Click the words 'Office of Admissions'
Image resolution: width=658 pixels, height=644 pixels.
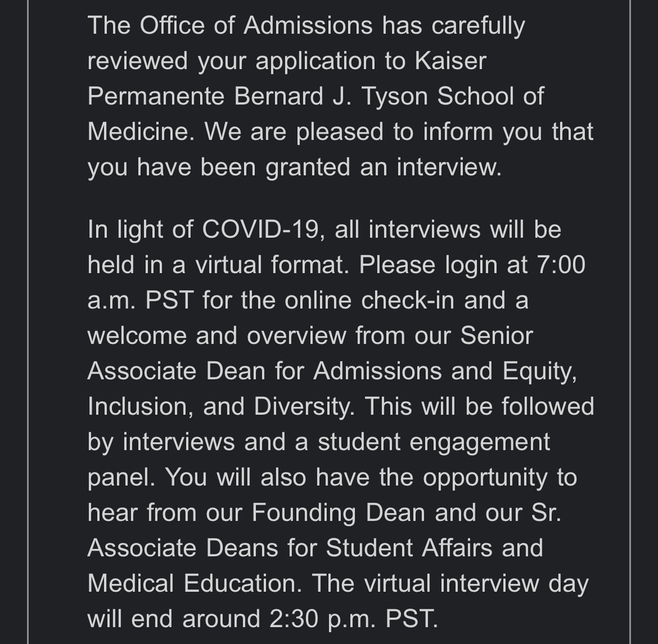tap(256, 26)
